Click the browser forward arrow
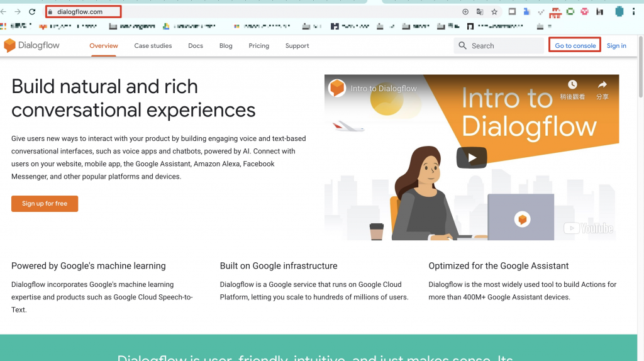644x361 pixels. click(x=17, y=11)
